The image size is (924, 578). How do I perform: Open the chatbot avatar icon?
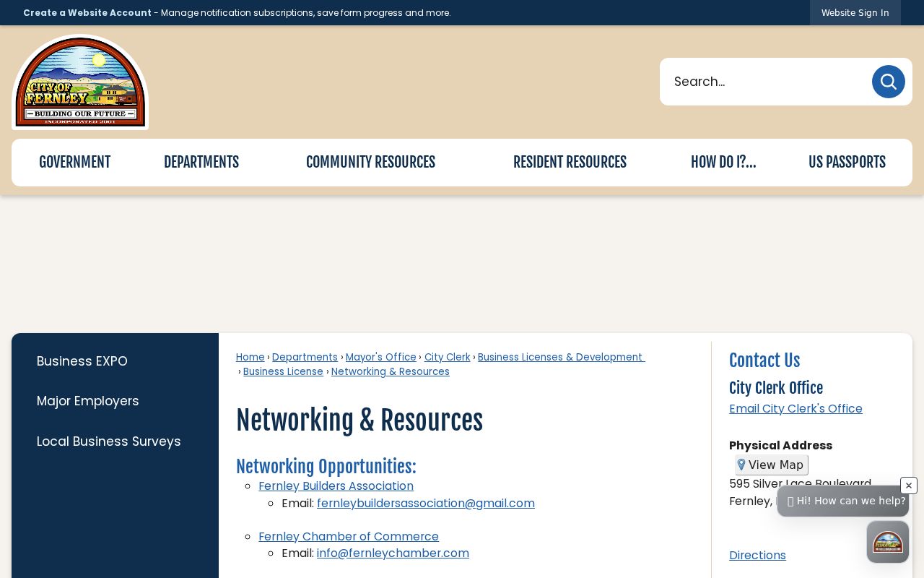tap(888, 542)
